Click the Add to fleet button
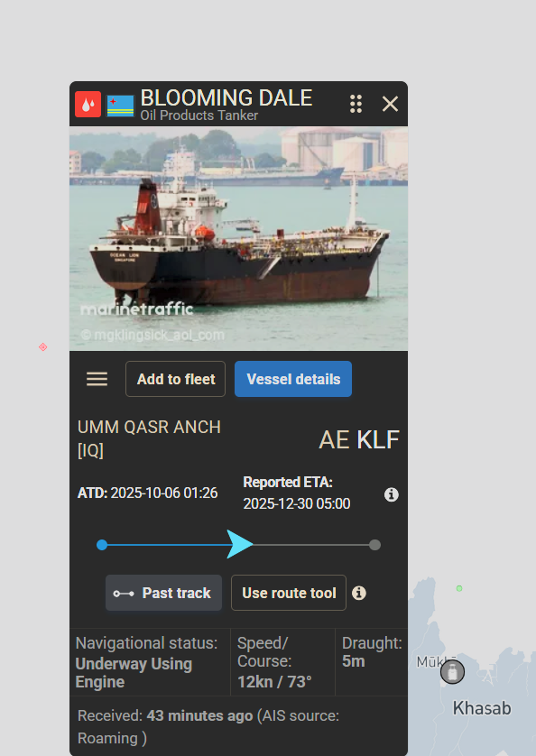Image resolution: width=536 pixels, height=756 pixels. click(176, 379)
